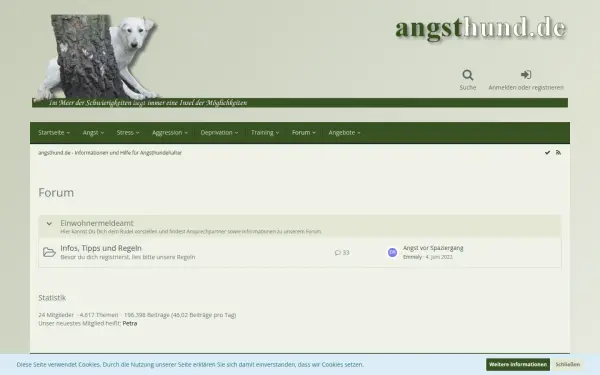
Task: Open the Training dropdown menu
Action: pos(265,133)
